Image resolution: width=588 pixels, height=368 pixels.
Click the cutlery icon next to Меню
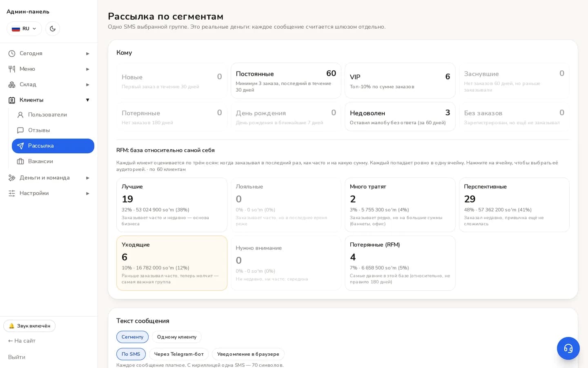click(12, 69)
